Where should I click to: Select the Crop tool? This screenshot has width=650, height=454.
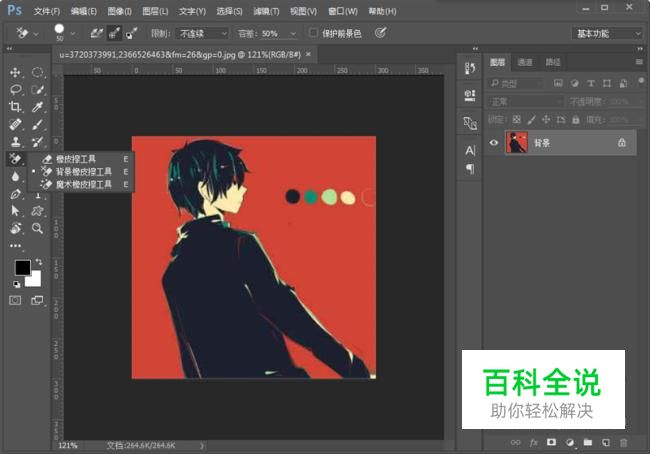pyautogui.click(x=15, y=107)
